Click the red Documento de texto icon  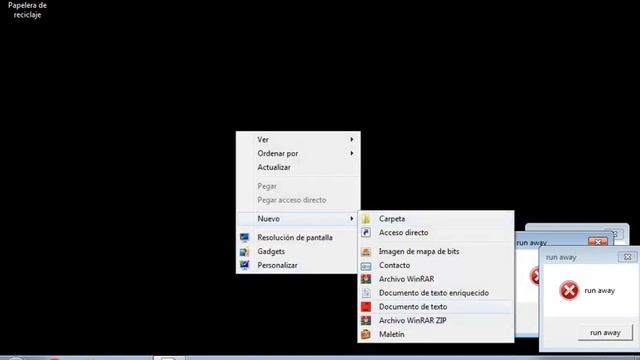coord(366,307)
